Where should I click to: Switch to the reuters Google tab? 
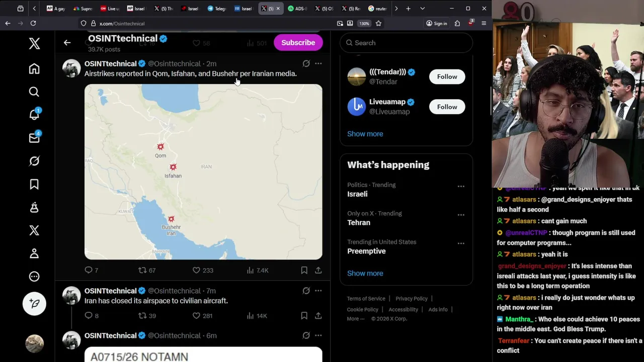tap(377, 9)
